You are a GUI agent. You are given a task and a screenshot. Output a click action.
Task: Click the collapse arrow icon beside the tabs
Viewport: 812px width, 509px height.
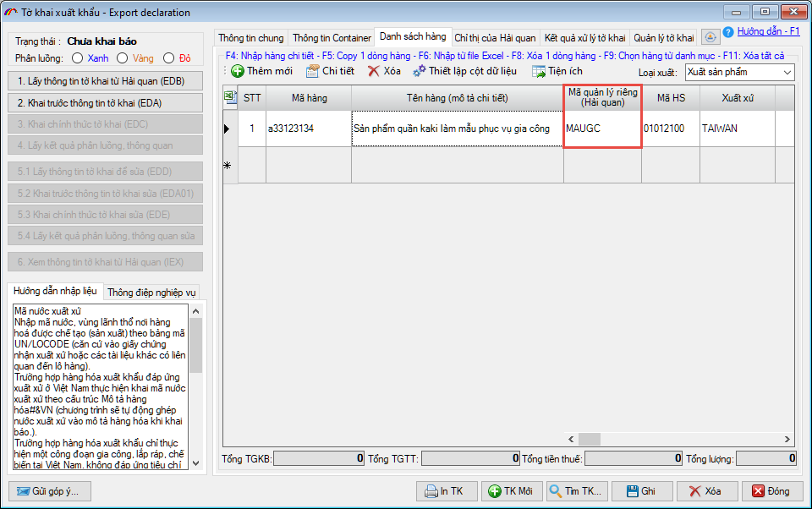click(710, 37)
